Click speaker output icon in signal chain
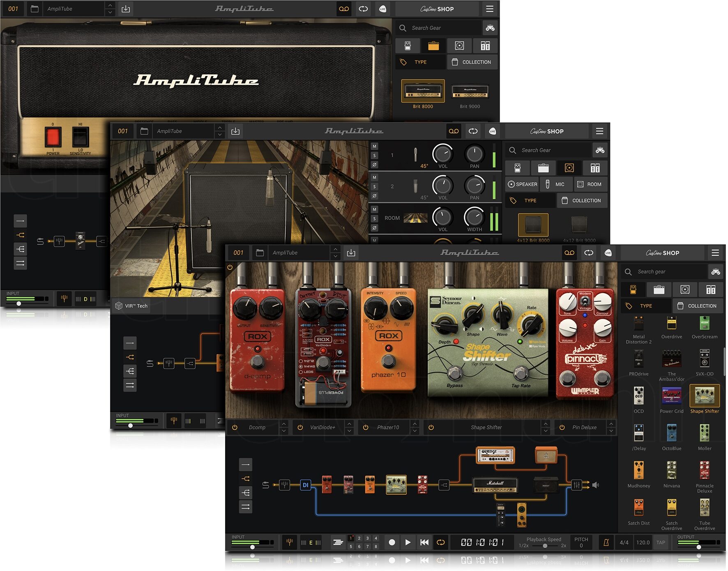The image size is (728, 571). coord(596,485)
